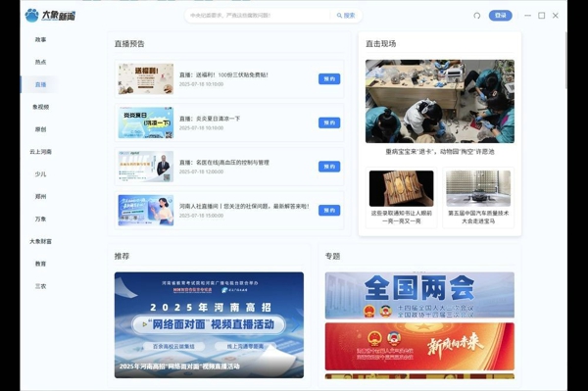This screenshot has height=391, width=588.
Task: Open the 少儿 sidebar section
Action: point(40,174)
